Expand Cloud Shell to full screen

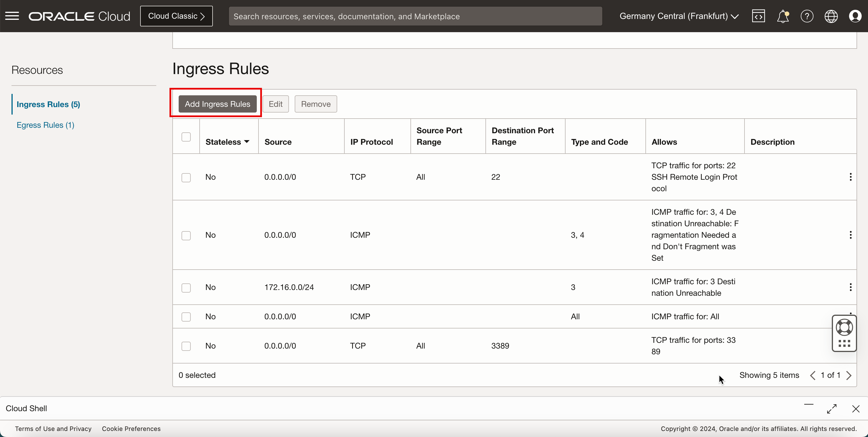[832, 409]
